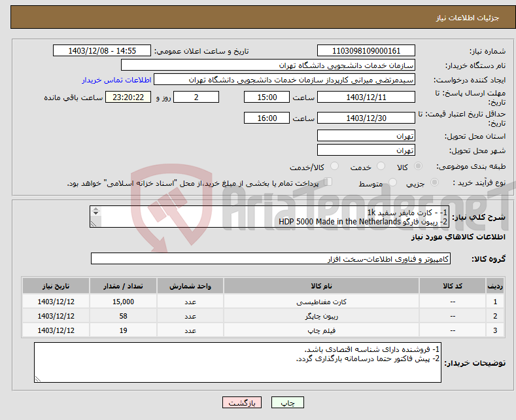This screenshot has width=516, height=420.
Task: Click the بازگشت back button
Action: point(242,402)
